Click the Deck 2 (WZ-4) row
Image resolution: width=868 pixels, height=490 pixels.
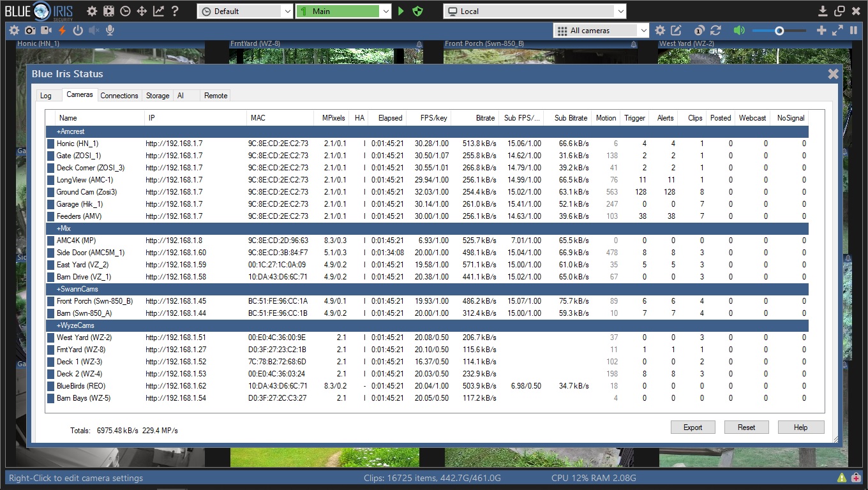coord(428,374)
